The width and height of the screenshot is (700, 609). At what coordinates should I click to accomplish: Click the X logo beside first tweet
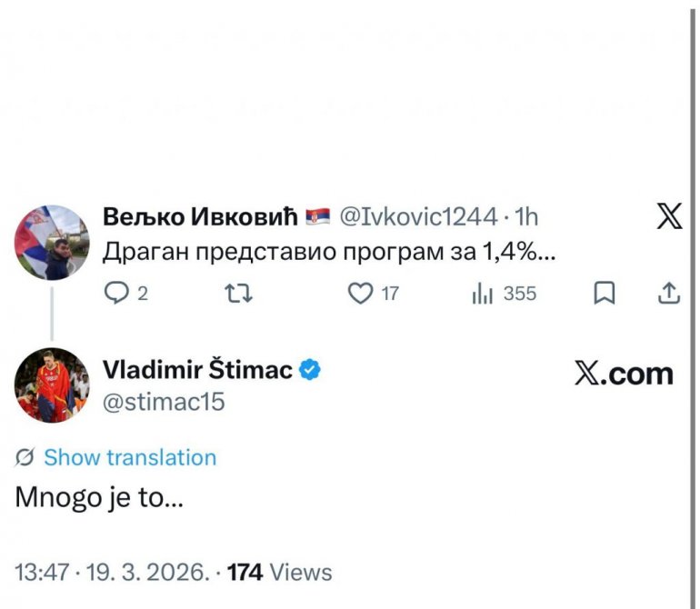pos(669,218)
